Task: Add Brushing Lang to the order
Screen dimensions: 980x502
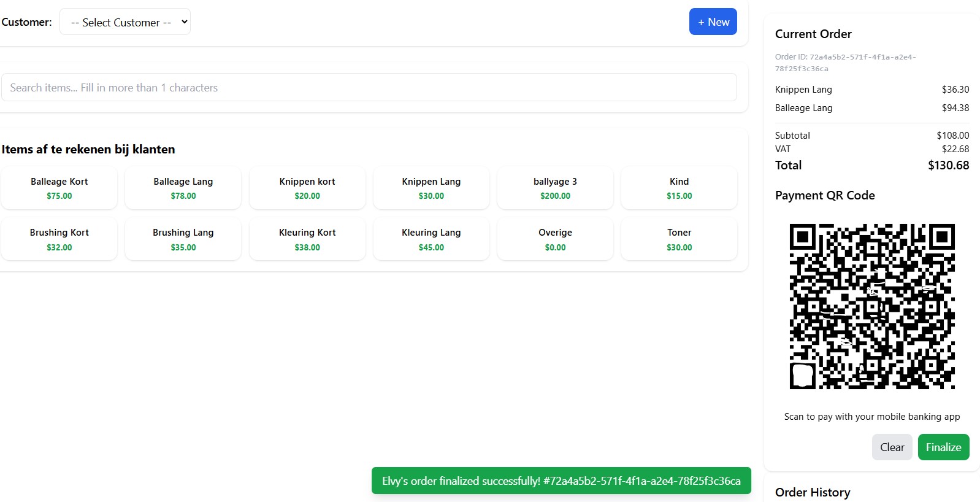Action: click(x=183, y=239)
